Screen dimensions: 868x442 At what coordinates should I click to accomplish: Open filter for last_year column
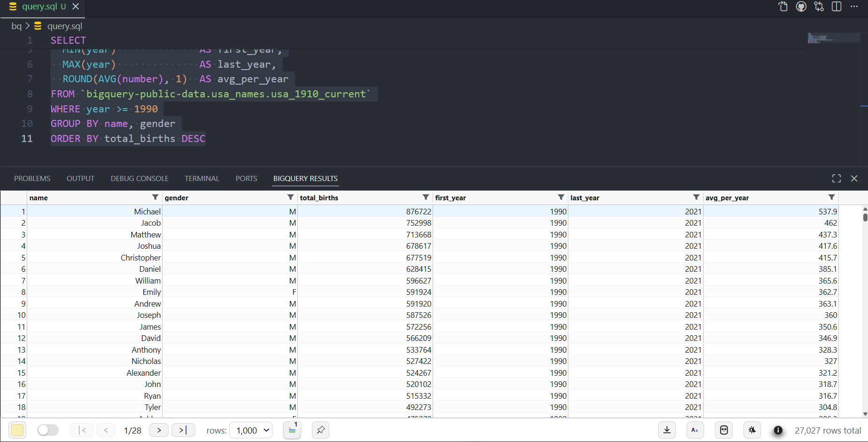[696, 197]
